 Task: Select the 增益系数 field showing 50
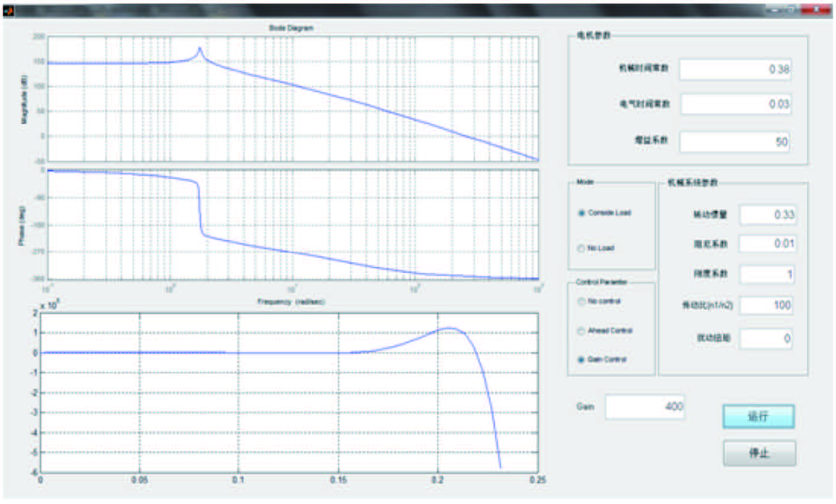coord(734,142)
